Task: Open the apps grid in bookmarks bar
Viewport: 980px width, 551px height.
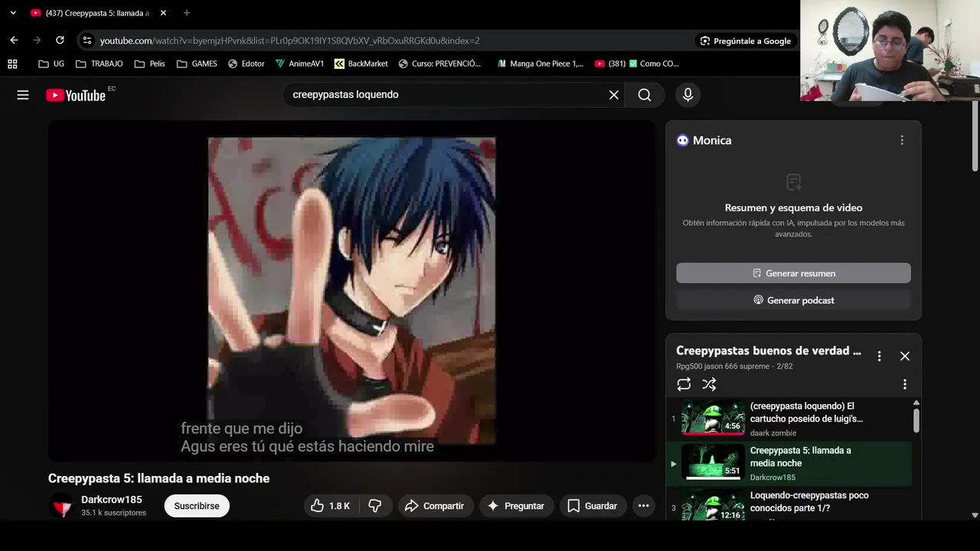Action: [12, 64]
